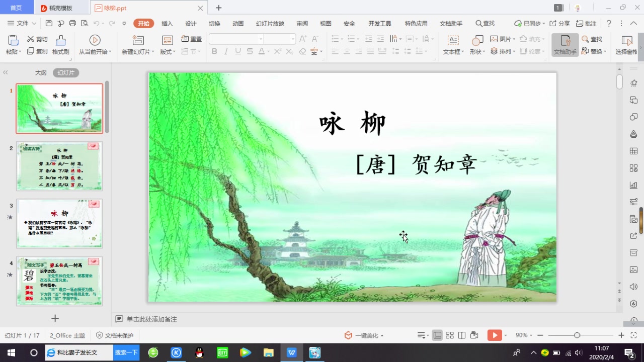The image size is (644, 362).
Task: Click the zoom in plus button
Action: point(621,335)
